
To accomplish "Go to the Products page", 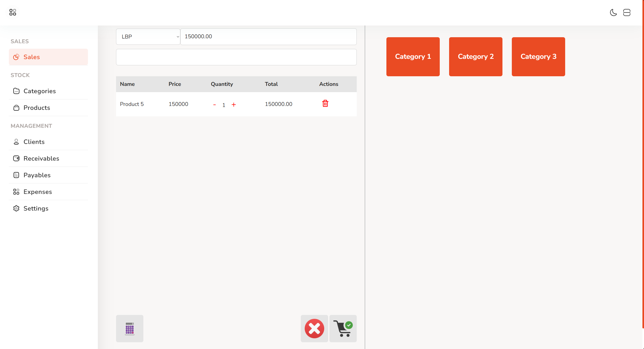I will [x=37, y=108].
